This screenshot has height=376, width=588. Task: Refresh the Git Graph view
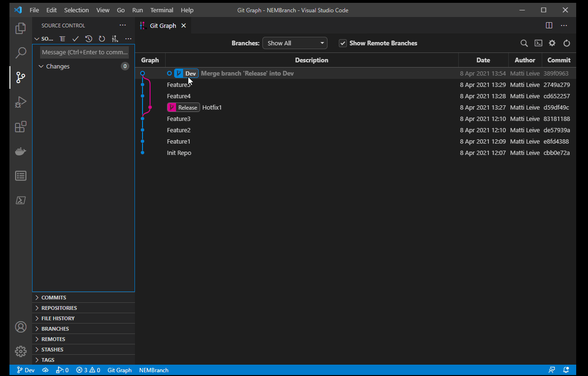(567, 43)
